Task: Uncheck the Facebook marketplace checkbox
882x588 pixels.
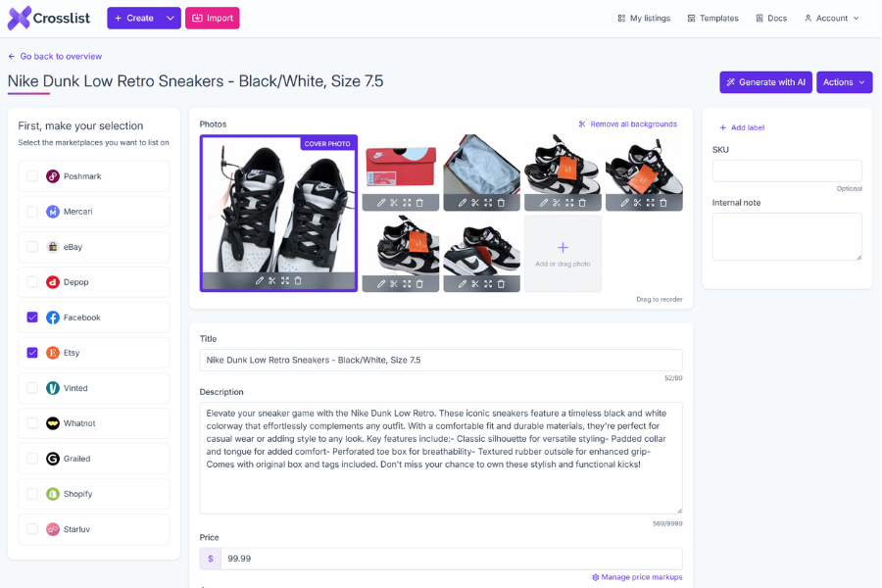Action: coord(32,318)
